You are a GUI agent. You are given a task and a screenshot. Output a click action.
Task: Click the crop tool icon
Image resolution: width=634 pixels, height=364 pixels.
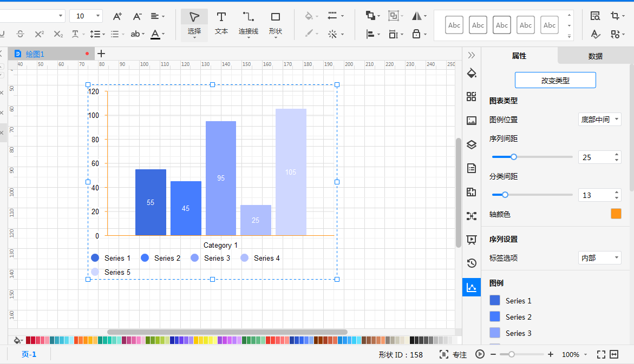pos(615,16)
